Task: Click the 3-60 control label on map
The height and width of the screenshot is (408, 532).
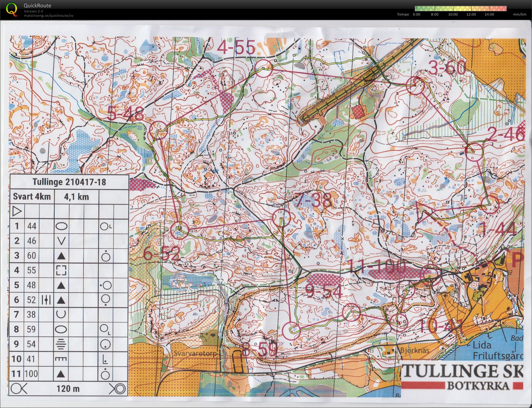Action: click(447, 67)
